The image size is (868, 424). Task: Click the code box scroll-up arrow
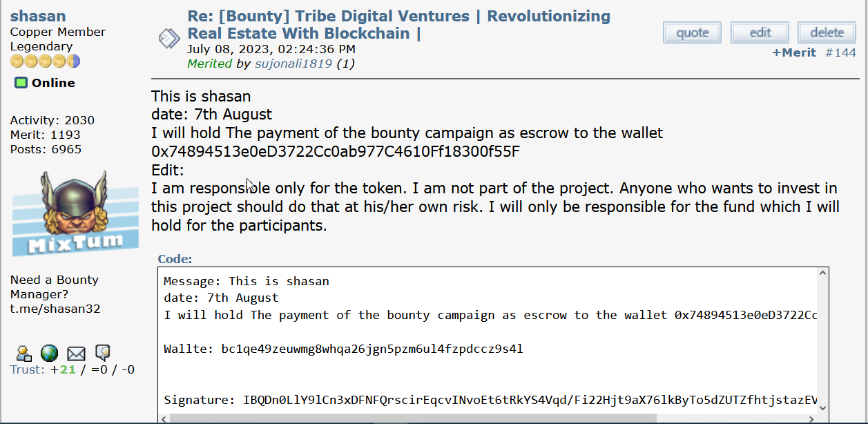click(822, 274)
